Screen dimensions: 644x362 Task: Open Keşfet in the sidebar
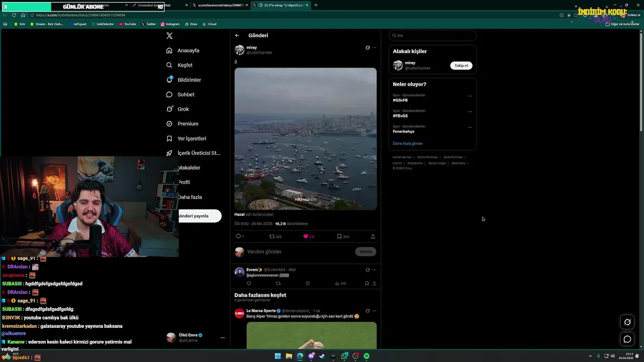tap(179, 65)
